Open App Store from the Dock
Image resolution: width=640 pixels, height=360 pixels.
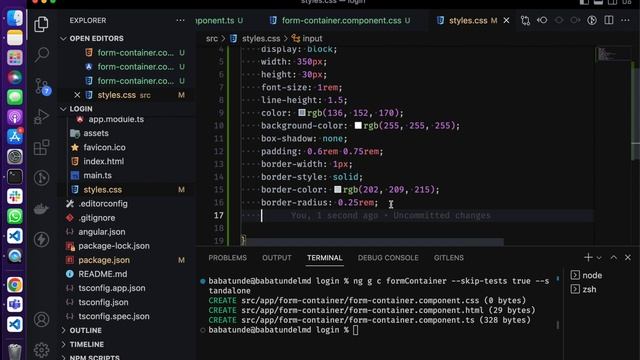coord(15,137)
